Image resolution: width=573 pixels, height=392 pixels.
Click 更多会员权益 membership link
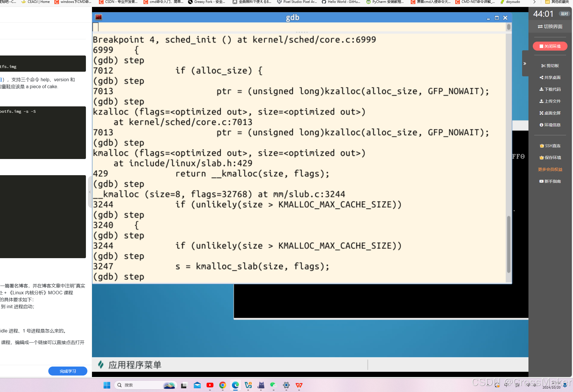(x=550, y=169)
